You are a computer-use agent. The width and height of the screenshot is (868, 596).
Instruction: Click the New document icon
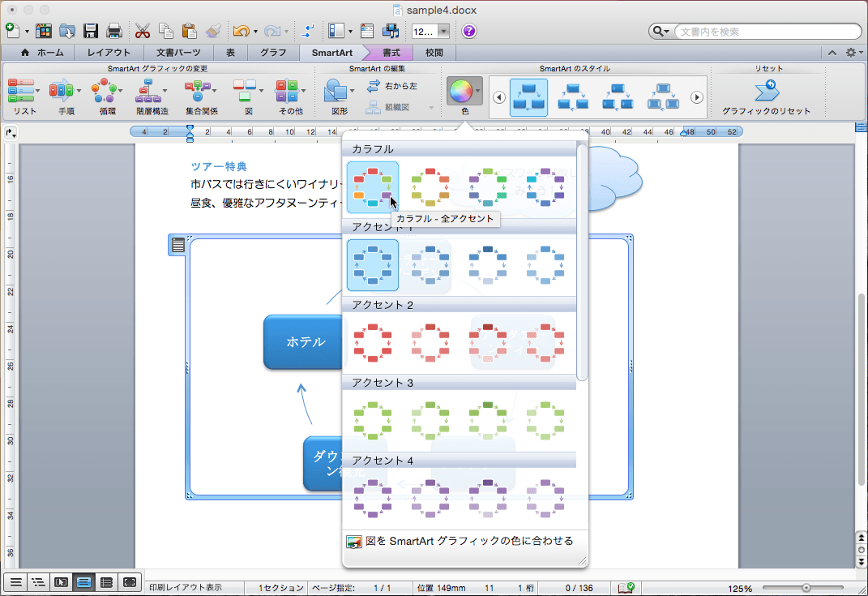click(x=13, y=31)
